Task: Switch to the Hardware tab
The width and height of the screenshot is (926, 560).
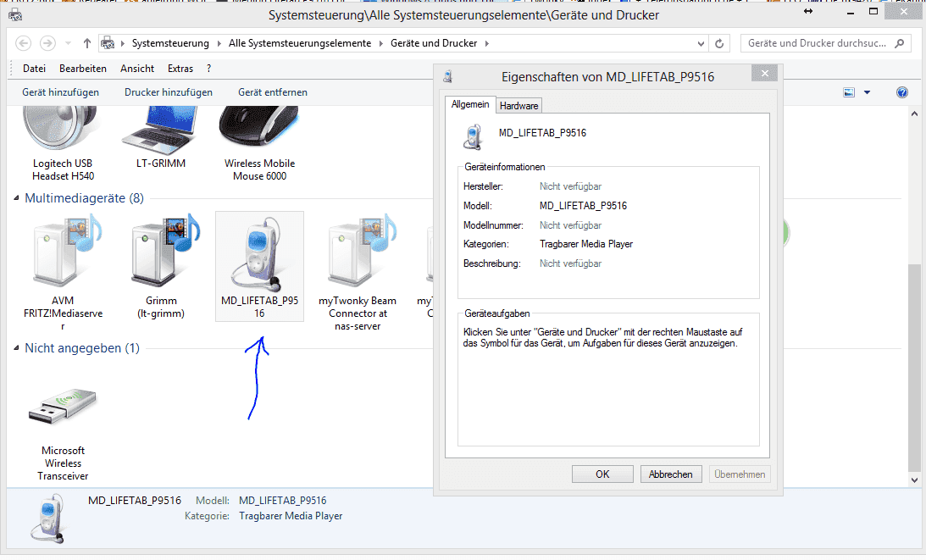Action: (518, 106)
